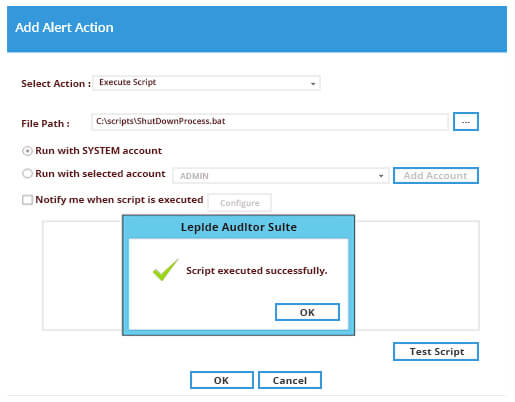Browse for script file with ellipsis button
Viewport: 515px width, 402px height.
[466, 122]
